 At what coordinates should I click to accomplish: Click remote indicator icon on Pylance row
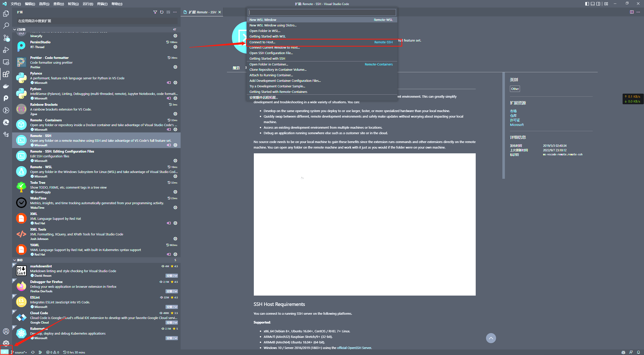pos(169,83)
